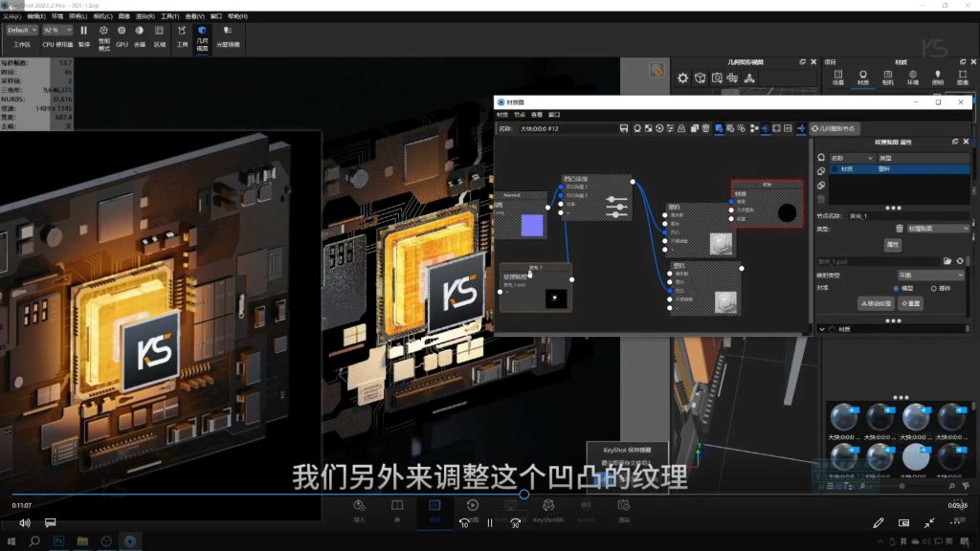This screenshot has width=980, height=551.
Task: Open the Light Manager toolbar icon
Action: tap(228, 36)
